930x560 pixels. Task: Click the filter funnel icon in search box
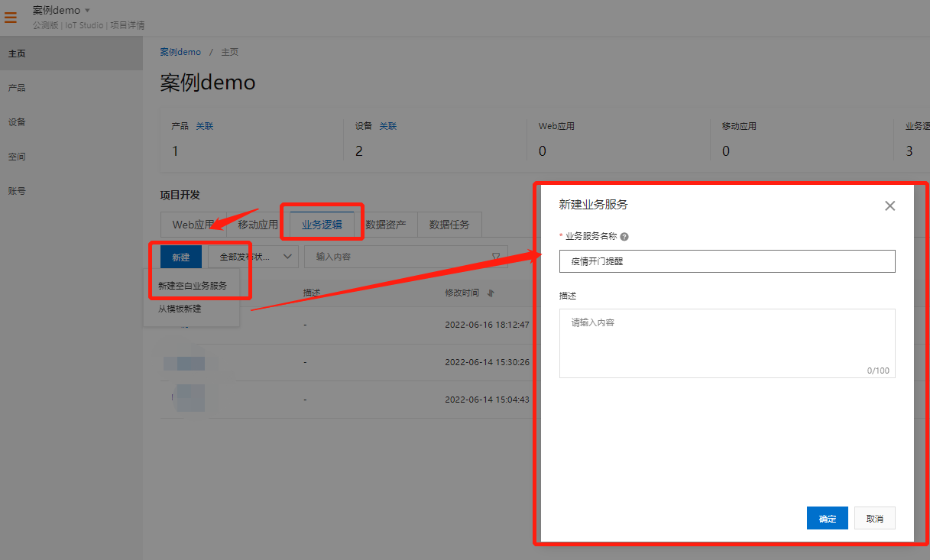(x=496, y=257)
